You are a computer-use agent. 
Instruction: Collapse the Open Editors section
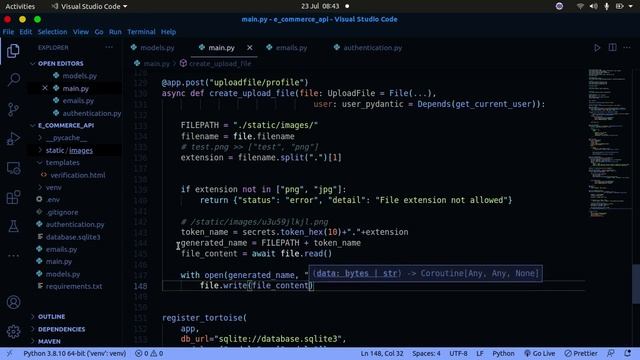coord(60,64)
